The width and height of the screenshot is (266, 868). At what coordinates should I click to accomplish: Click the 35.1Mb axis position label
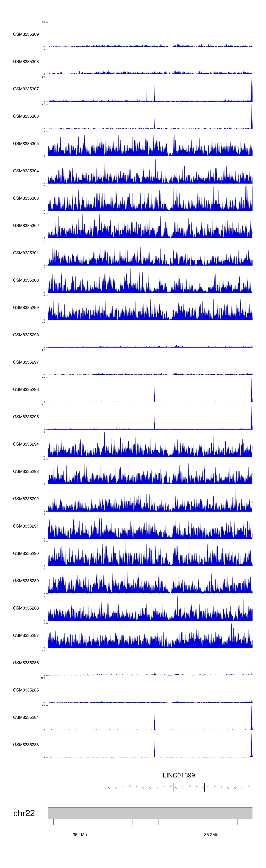[79, 835]
